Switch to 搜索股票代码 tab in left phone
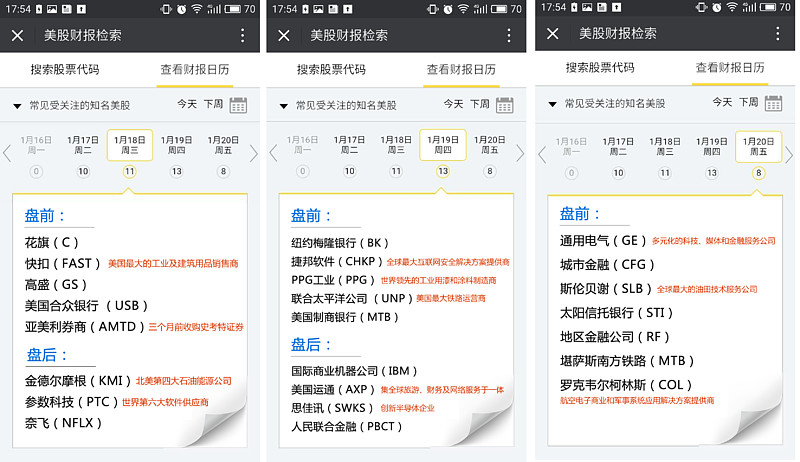800x462 pixels. [x=65, y=69]
